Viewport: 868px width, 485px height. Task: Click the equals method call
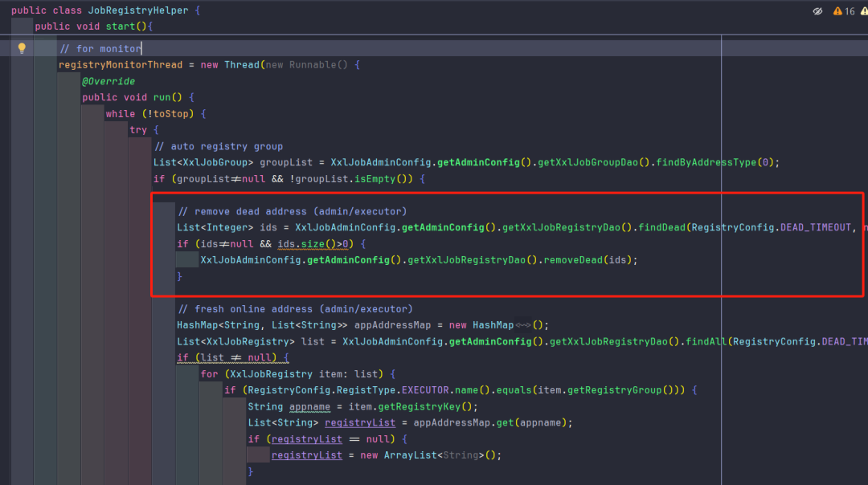click(x=514, y=390)
